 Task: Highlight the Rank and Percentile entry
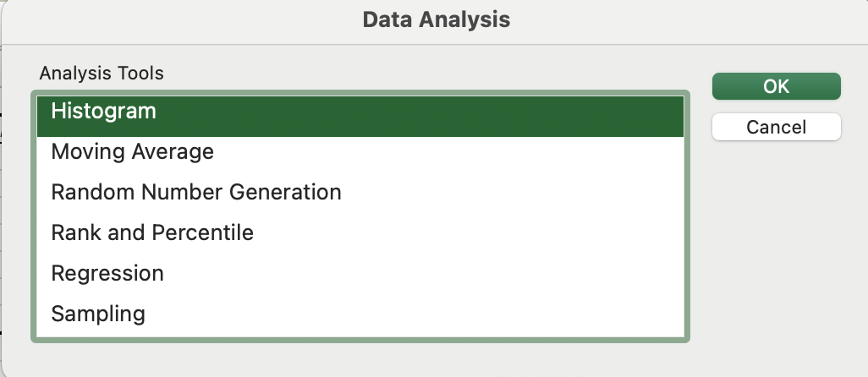coord(152,233)
